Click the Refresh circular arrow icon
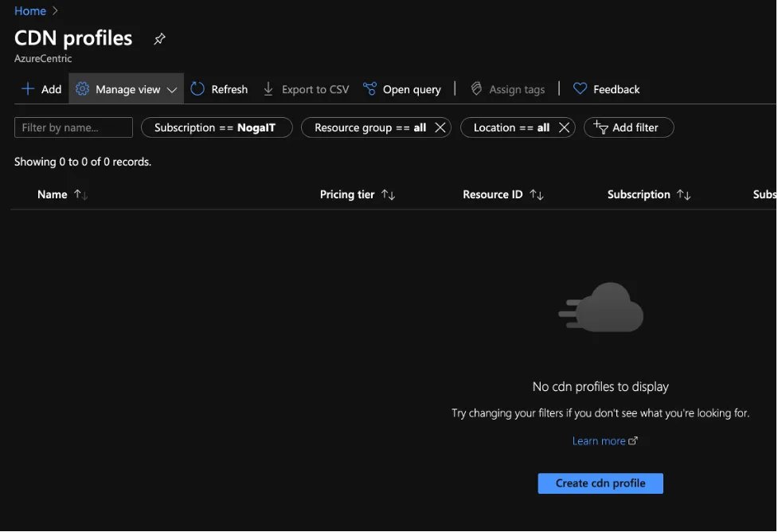The width and height of the screenshot is (778, 532). coord(197,89)
